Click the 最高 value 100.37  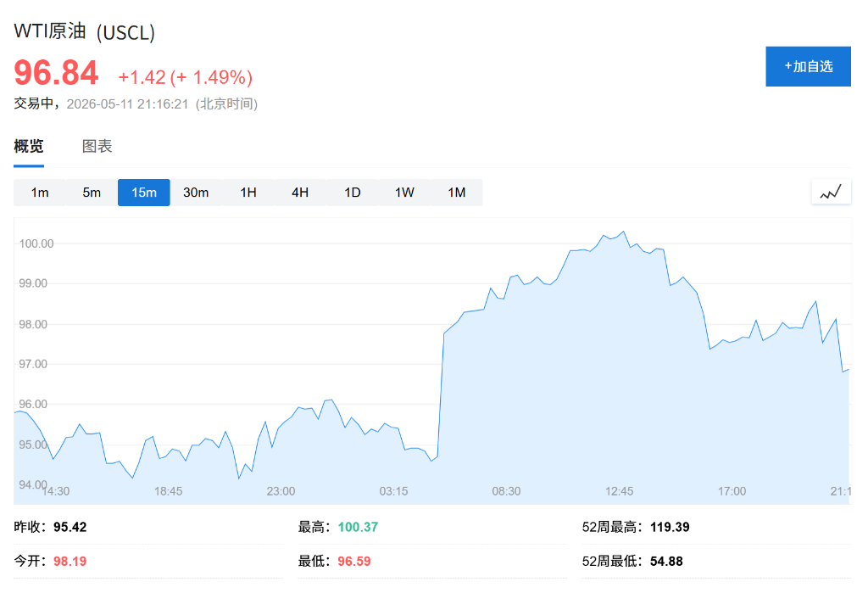(359, 527)
